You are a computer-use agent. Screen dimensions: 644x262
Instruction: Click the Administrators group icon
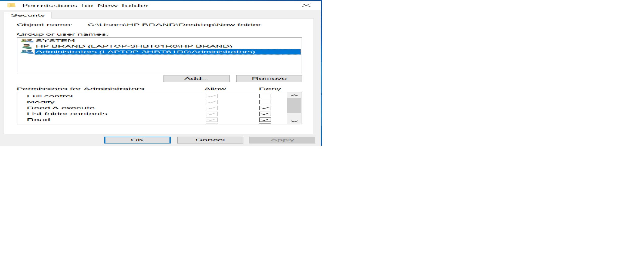(27, 52)
